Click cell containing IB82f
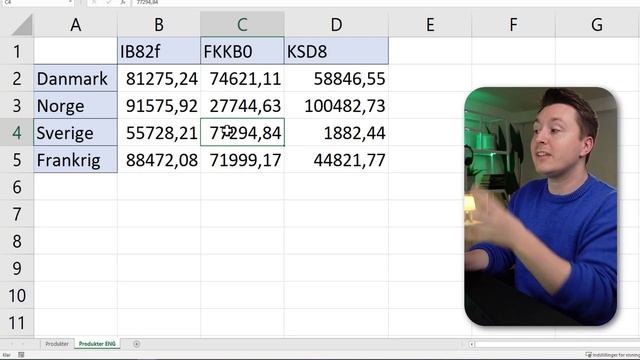 point(159,51)
